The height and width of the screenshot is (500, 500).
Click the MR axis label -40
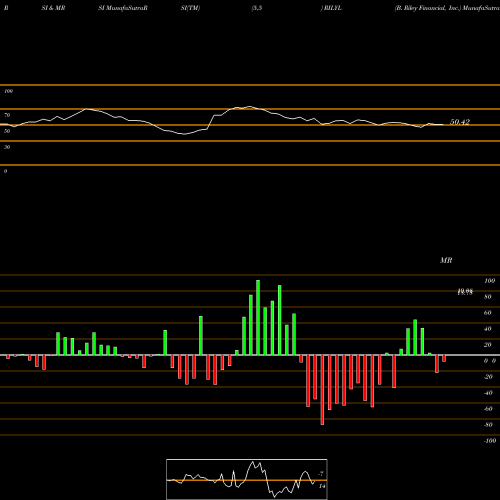click(488, 393)
